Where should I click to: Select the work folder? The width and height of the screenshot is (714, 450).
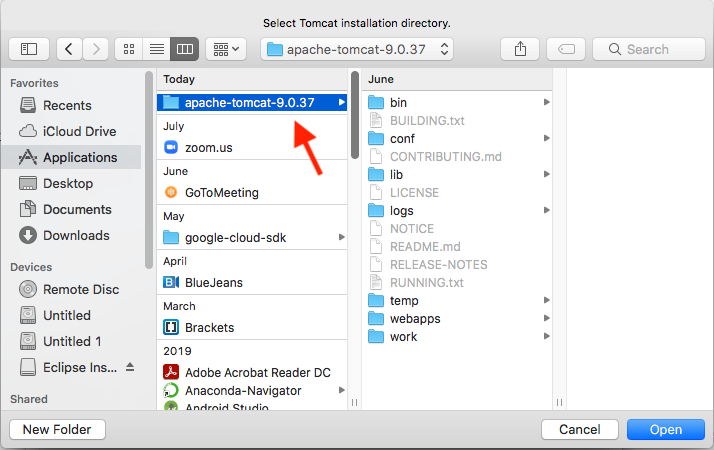pyautogui.click(x=457, y=337)
